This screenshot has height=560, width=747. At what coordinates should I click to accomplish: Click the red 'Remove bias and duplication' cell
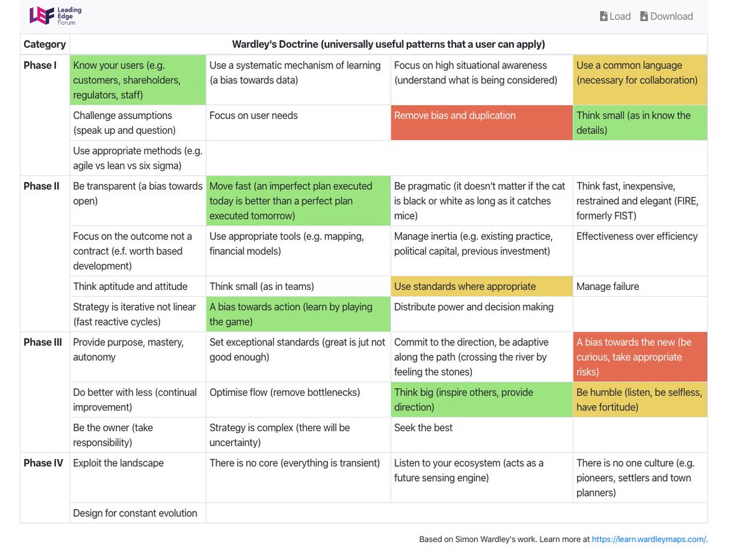click(x=481, y=123)
